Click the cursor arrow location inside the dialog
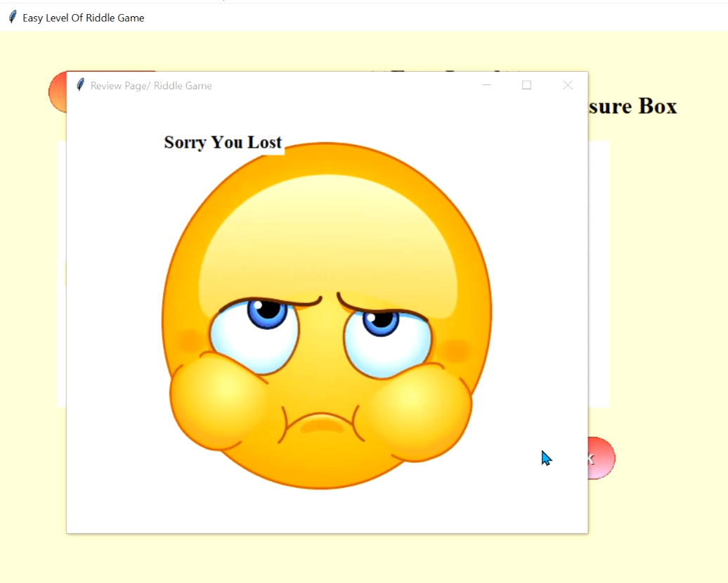 [546, 457]
